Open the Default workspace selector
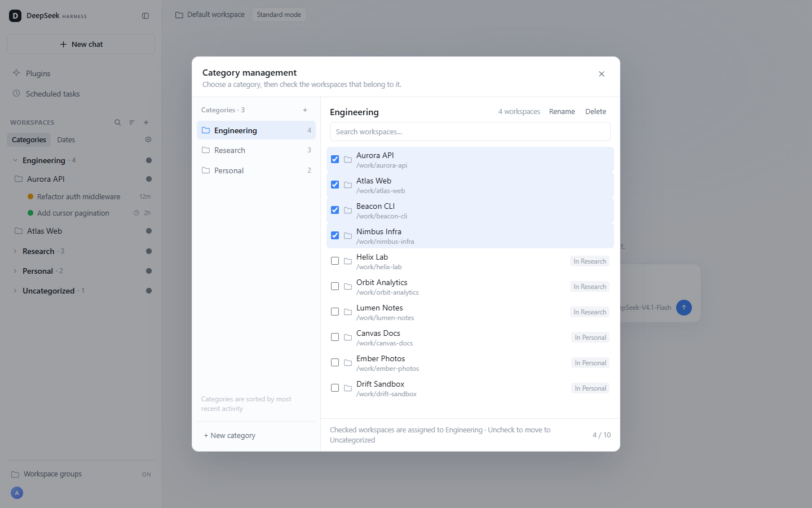 click(210, 15)
